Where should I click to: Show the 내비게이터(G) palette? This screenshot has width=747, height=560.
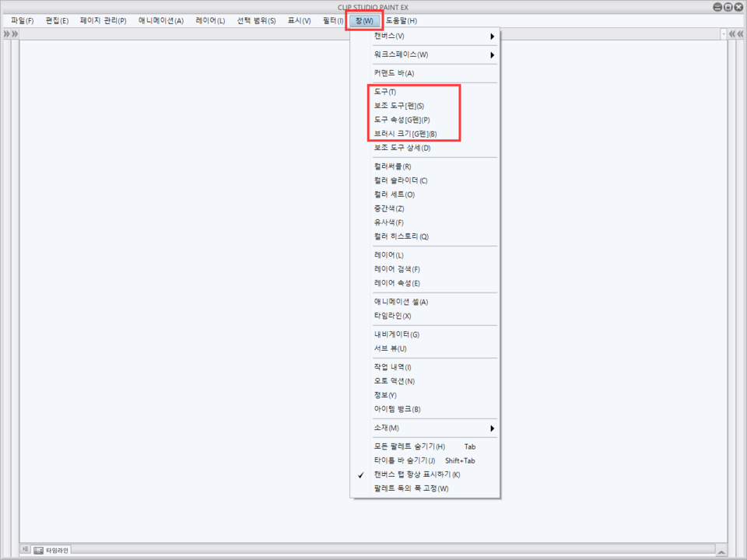point(434,334)
